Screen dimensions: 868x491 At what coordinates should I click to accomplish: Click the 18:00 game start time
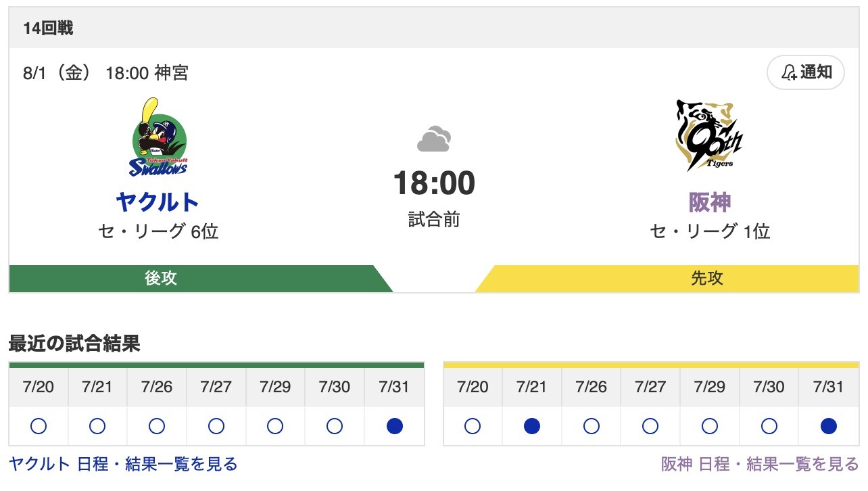(x=434, y=183)
